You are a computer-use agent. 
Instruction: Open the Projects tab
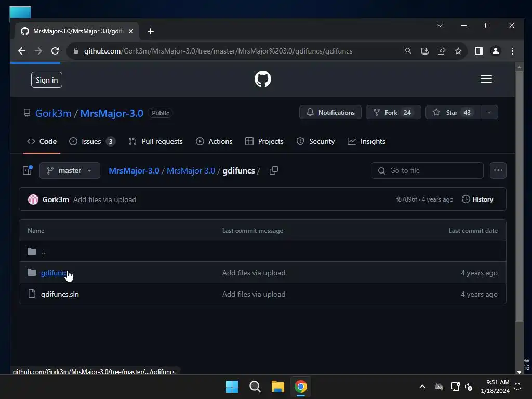[264, 141]
